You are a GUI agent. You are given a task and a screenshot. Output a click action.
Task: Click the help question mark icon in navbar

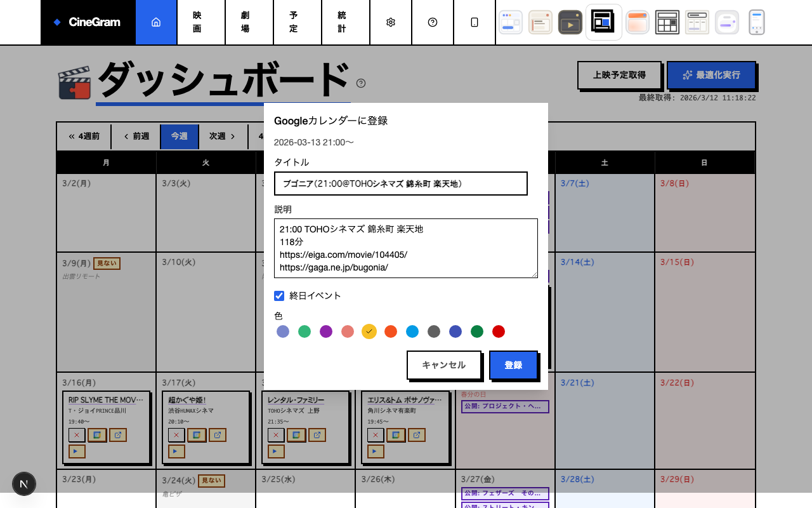coord(433,22)
